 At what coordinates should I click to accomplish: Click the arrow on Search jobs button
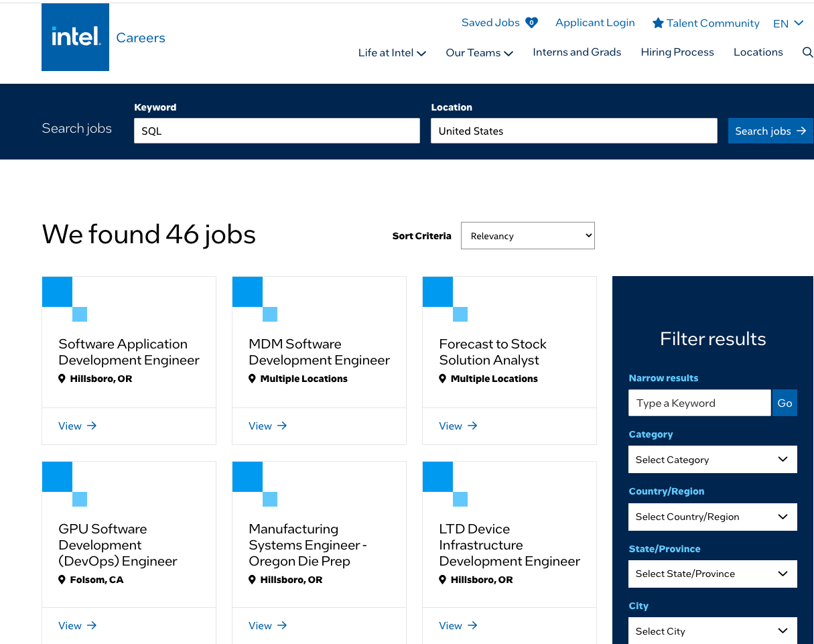tap(801, 131)
